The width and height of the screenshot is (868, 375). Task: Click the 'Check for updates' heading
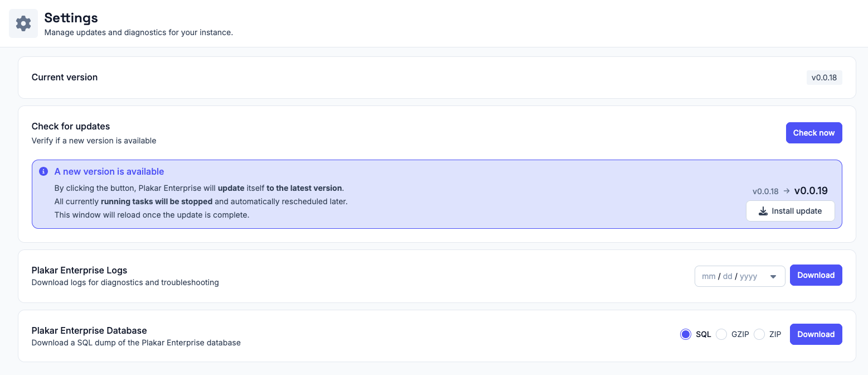[71, 126]
